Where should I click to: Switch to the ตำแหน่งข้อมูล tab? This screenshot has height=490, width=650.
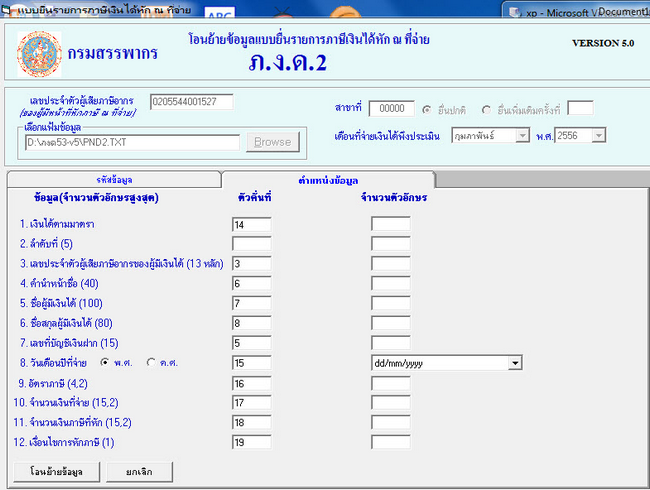pos(328,180)
